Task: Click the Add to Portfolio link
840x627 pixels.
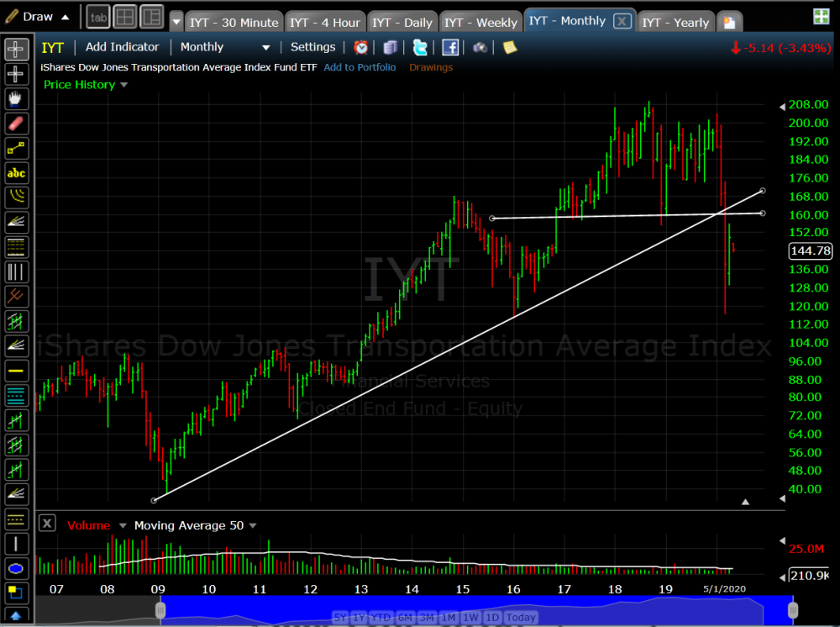Action: (360, 67)
